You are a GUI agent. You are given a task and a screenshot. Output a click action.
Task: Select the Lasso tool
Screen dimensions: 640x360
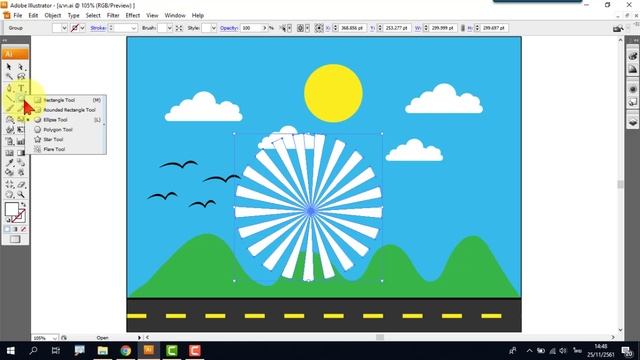tap(21, 77)
